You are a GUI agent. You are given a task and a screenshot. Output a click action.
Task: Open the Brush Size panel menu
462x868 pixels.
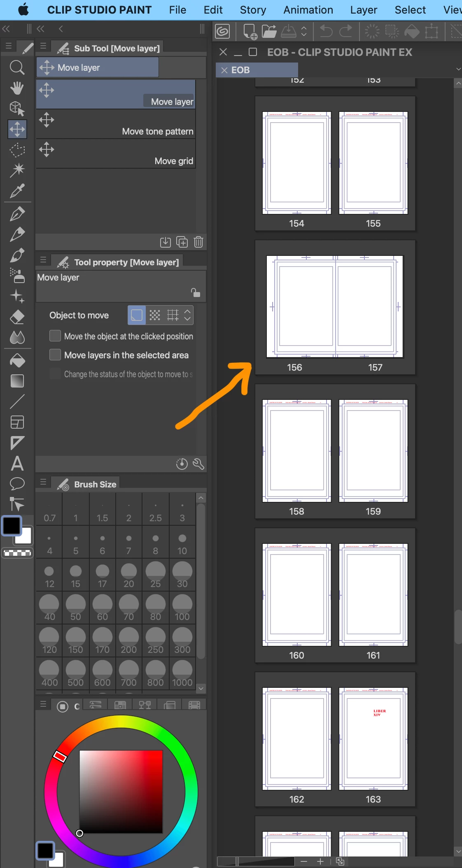(x=43, y=482)
